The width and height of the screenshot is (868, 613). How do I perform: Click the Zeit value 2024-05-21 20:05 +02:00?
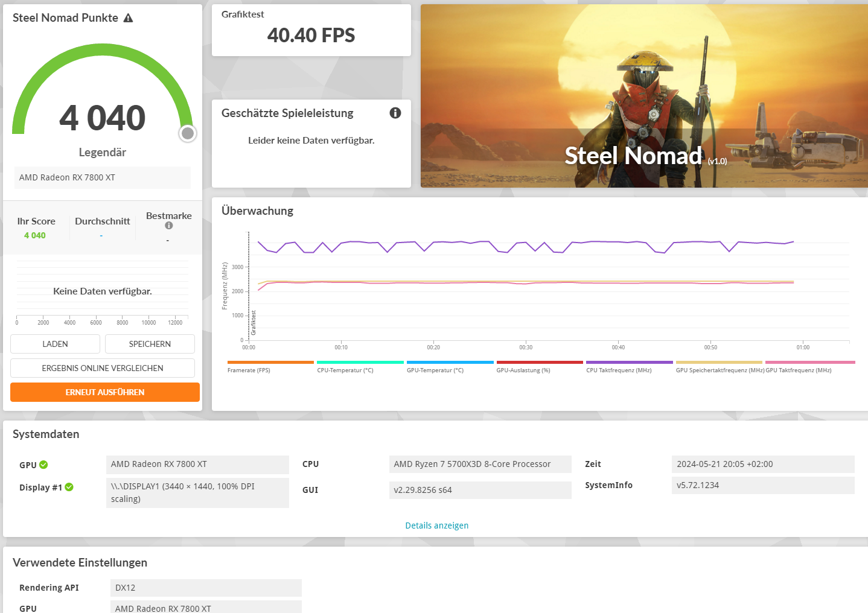(763, 464)
